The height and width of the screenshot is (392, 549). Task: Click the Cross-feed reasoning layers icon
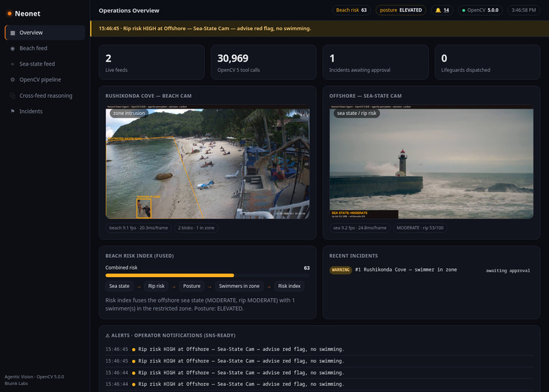[x=12, y=96]
